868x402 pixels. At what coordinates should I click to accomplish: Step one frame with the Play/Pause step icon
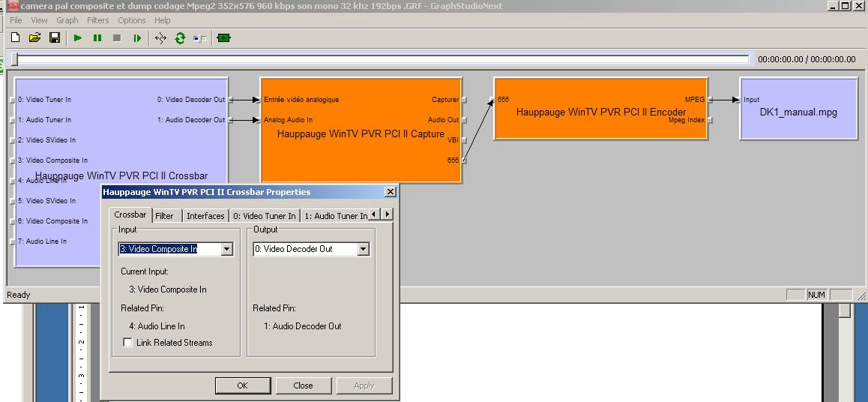(x=136, y=38)
